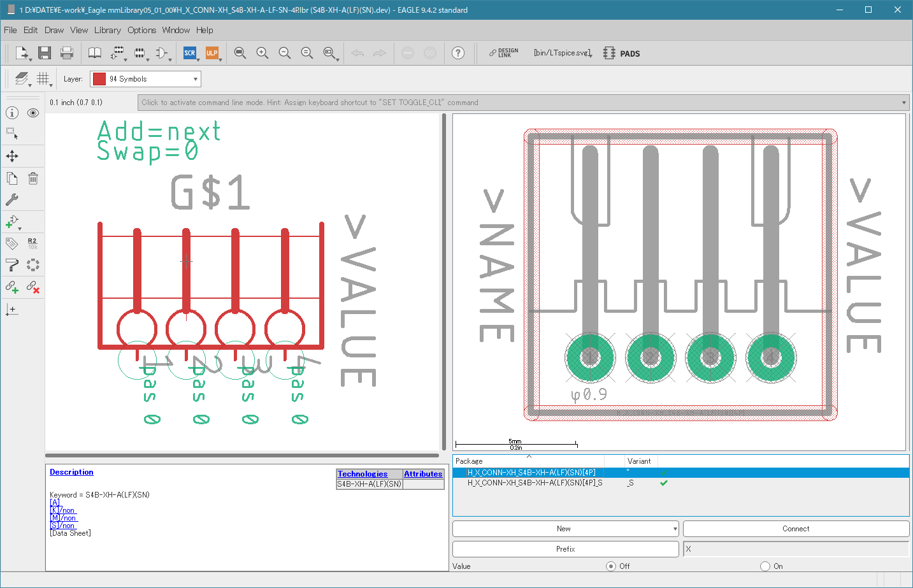Click the Save disk icon
Viewport: 913px width, 588px height.
click(44, 53)
